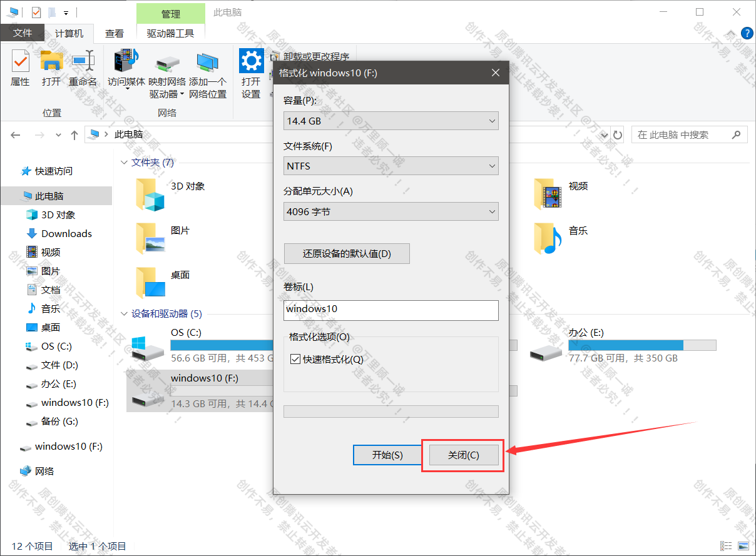Click 还原设备的默认值(D) button
The height and width of the screenshot is (556, 756).
pos(347,253)
